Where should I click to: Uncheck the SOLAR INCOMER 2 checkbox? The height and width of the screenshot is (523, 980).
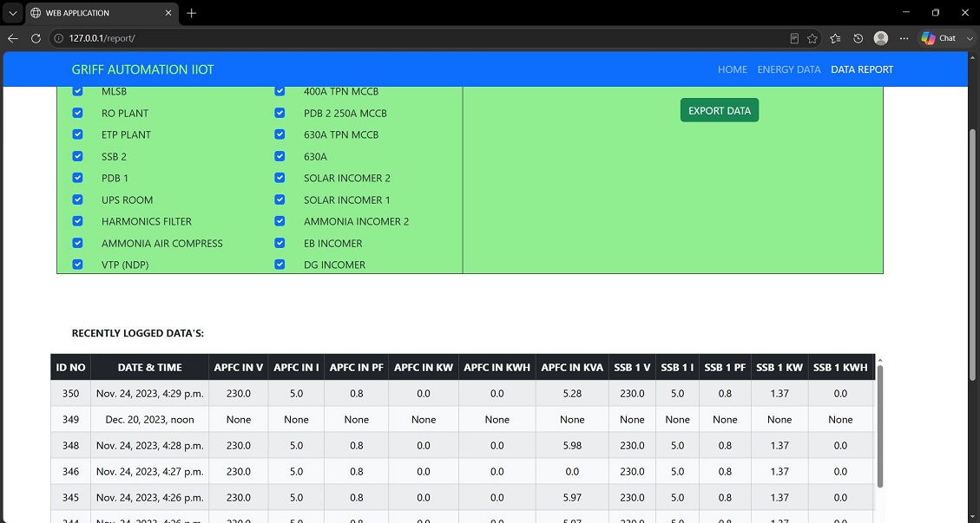pyautogui.click(x=280, y=178)
